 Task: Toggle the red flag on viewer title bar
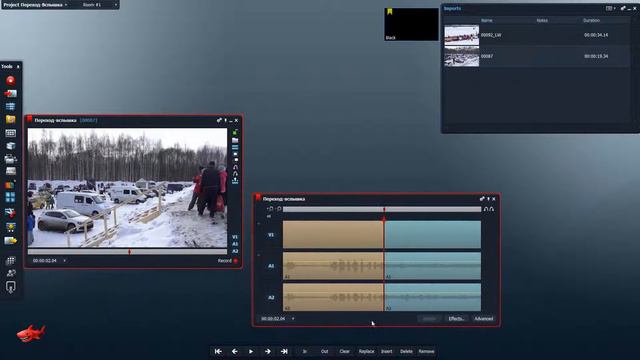29,119
